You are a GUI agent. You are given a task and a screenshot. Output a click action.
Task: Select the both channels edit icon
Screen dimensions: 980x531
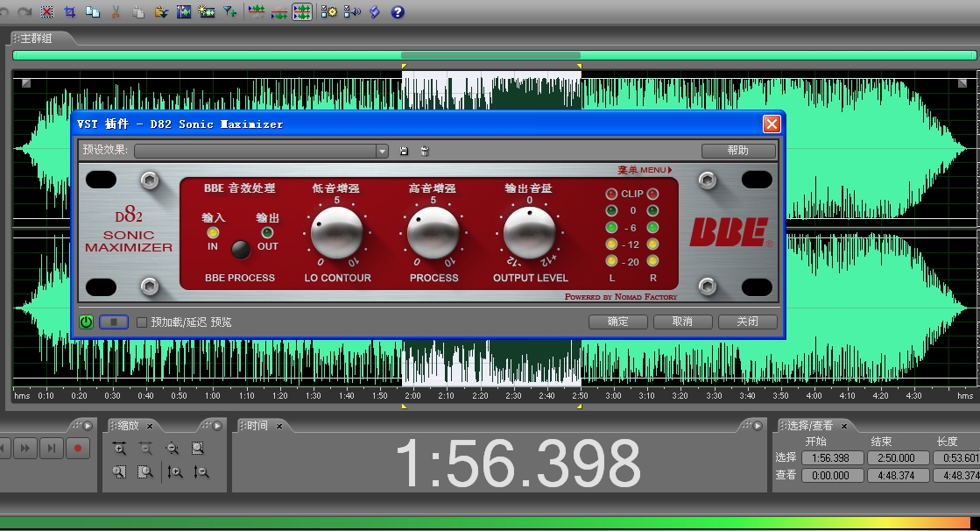tap(302, 12)
